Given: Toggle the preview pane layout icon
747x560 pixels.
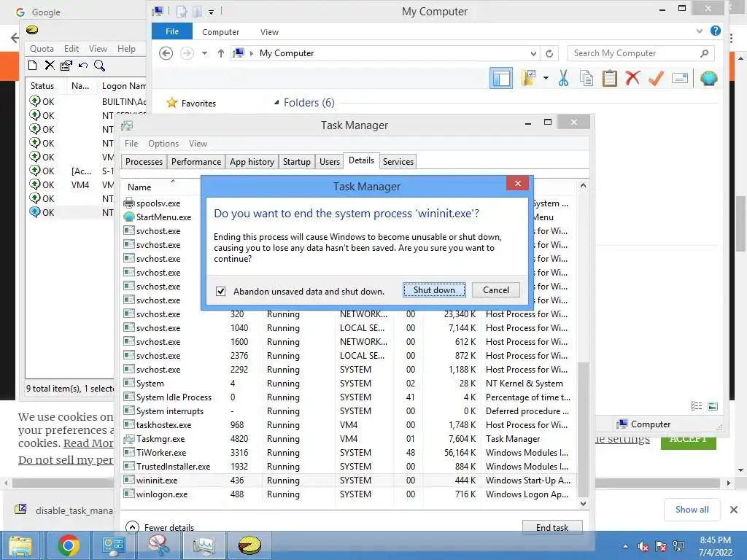Looking at the screenshot, I should pos(501,78).
